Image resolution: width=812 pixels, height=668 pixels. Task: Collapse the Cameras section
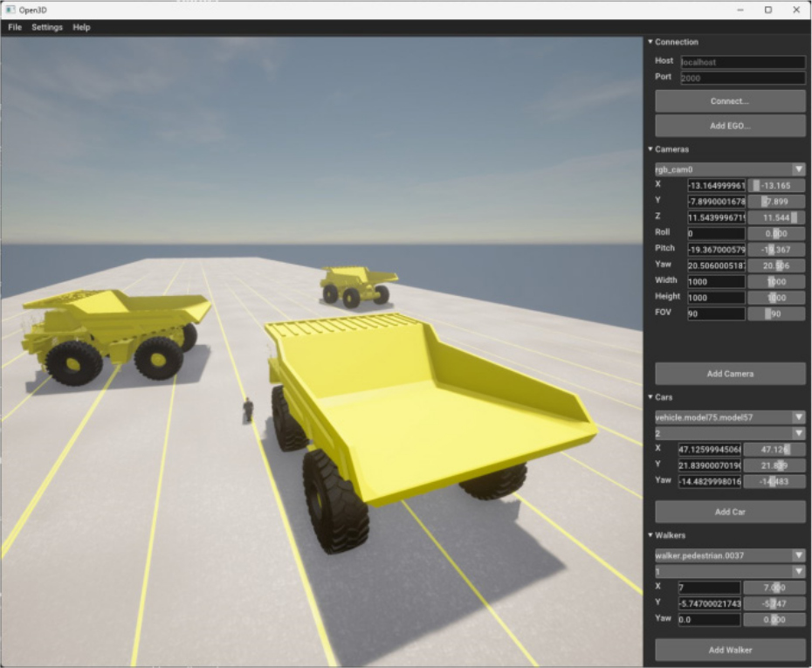pos(650,149)
